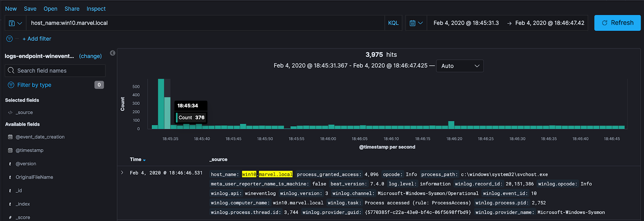Click the _source field type icon
Screen dimensions: 644x221
click(10, 113)
